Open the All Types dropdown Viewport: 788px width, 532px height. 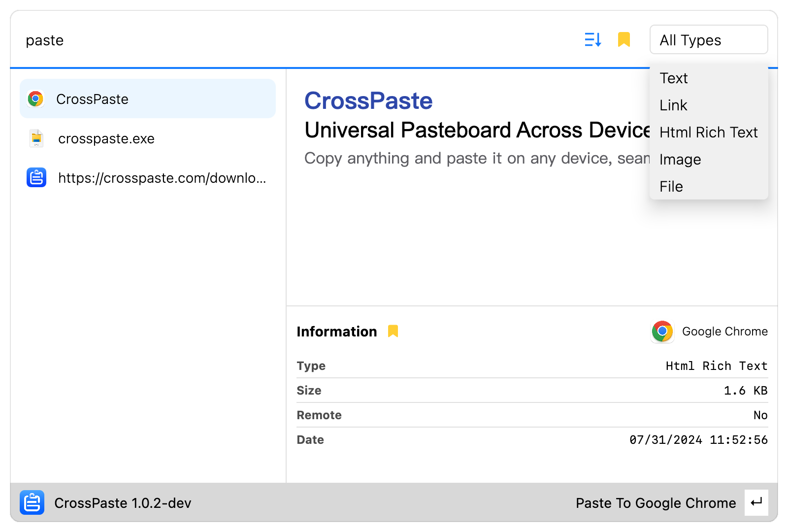point(709,39)
